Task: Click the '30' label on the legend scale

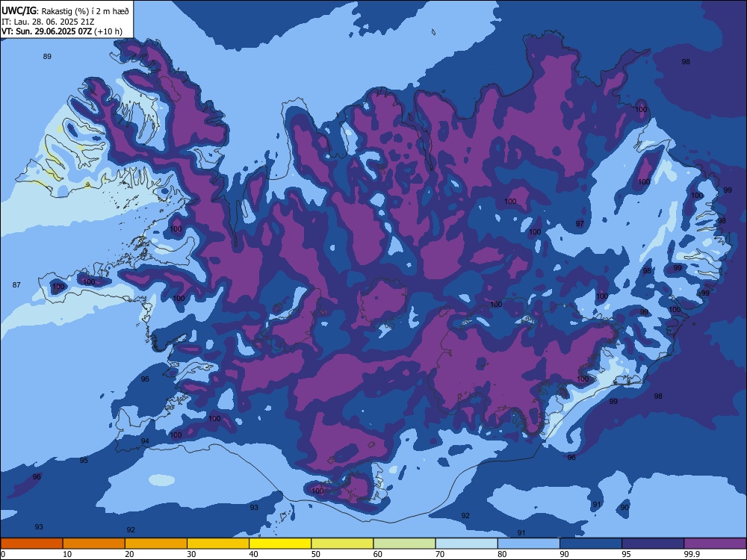Action: 191,554
